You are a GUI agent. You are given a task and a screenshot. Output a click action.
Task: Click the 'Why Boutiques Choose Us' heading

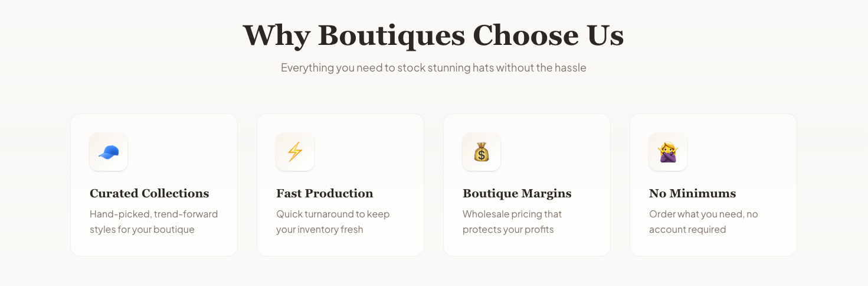[x=433, y=35]
